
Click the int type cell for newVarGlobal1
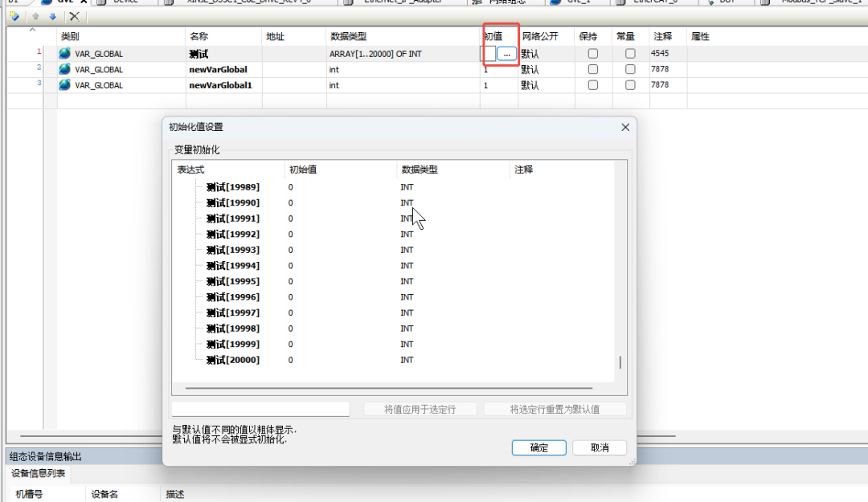coord(334,84)
